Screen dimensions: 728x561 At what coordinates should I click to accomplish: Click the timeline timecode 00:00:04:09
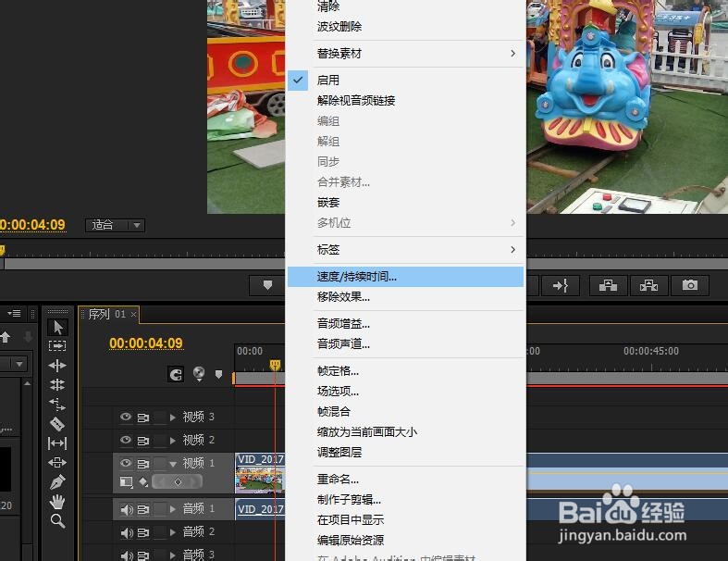pyautogui.click(x=146, y=343)
